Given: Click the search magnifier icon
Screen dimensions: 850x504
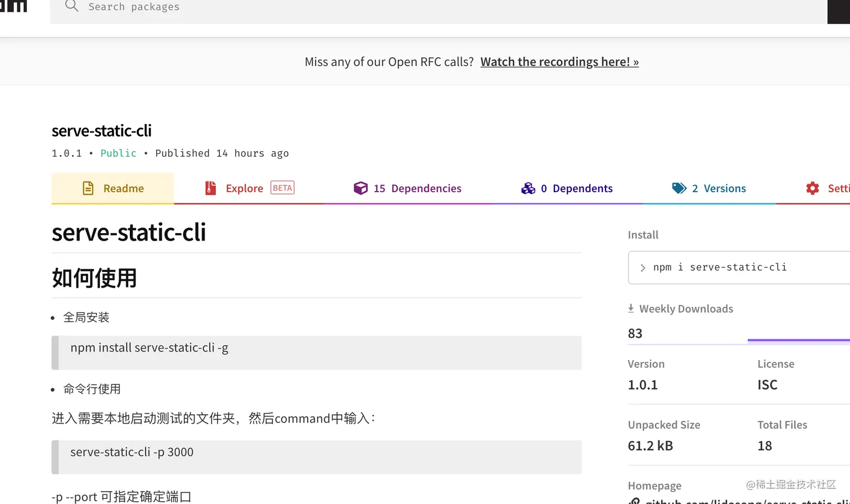Looking at the screenshot, I should point(71,6).
